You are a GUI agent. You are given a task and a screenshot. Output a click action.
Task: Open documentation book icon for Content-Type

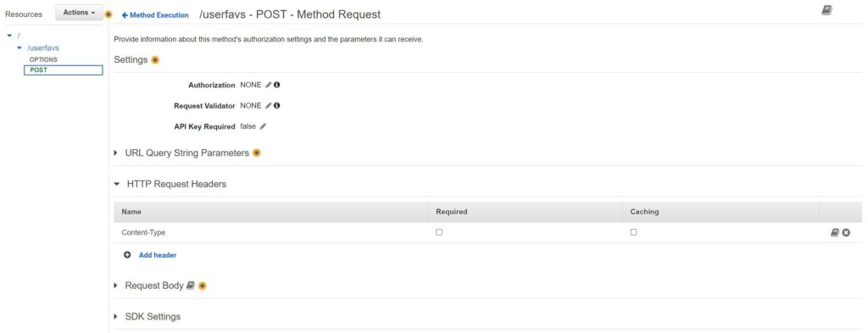[x=835, y=233]
